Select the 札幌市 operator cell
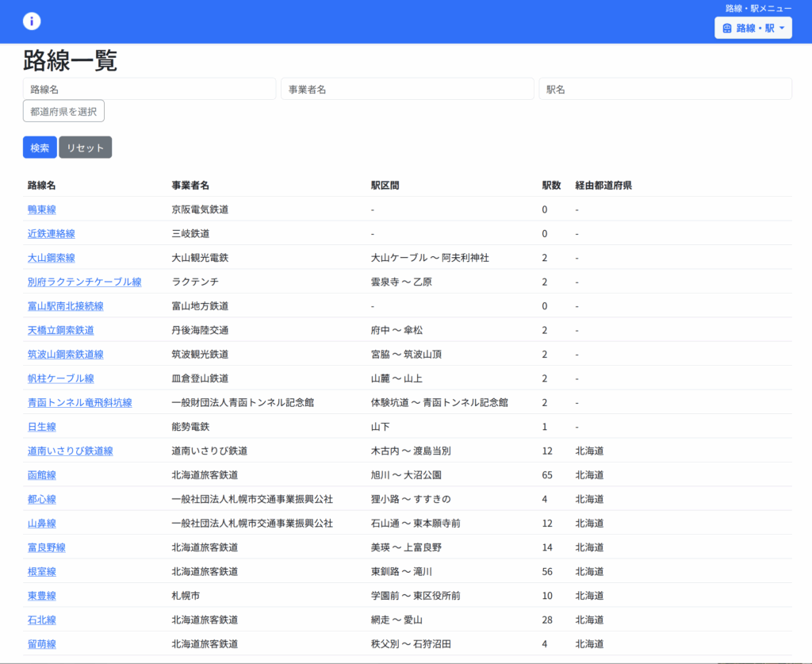Screen dimensions: 812x664 point(186,596)
